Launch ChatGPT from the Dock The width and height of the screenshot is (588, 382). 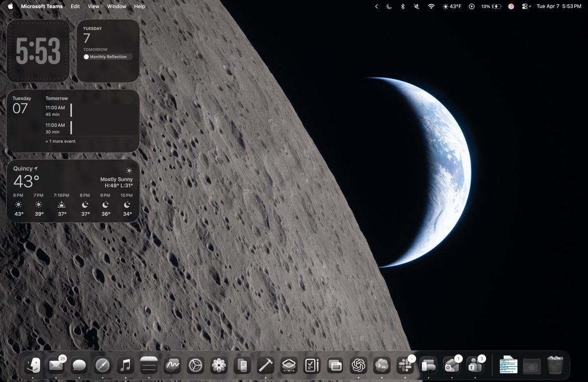tap(358, 365)
